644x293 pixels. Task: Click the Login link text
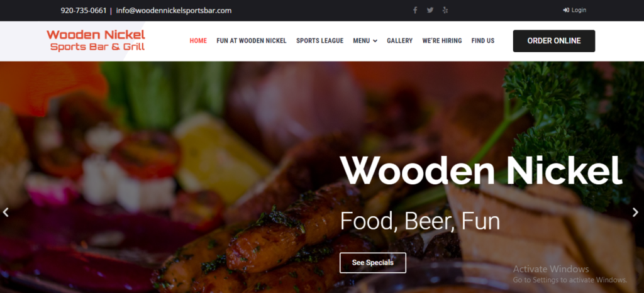pyautogui.click(x=579, y=10)
